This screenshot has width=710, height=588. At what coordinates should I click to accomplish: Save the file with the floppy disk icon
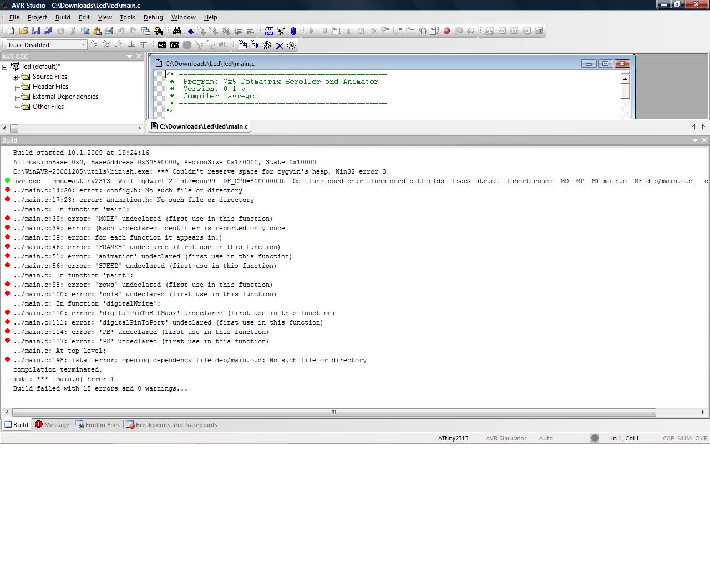point(35,31)
